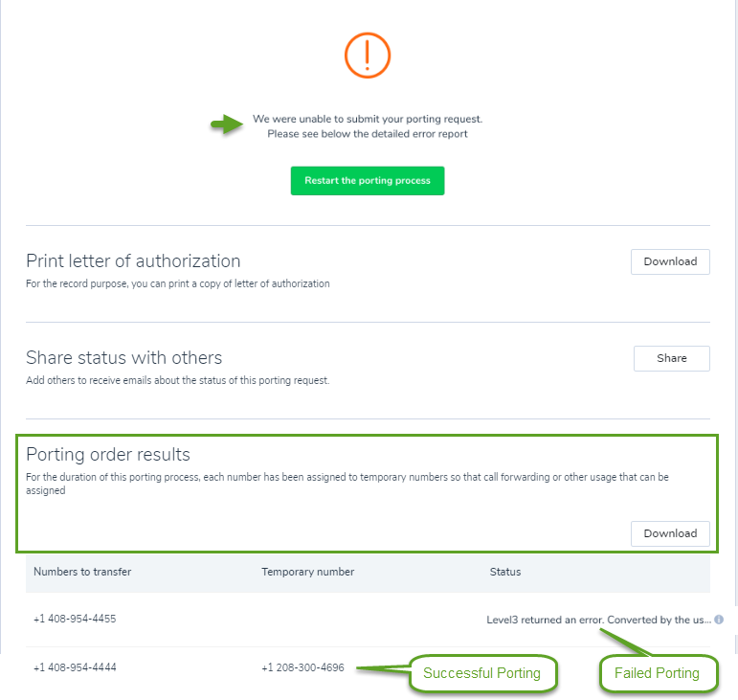Select the +1 408-954-4455 number row
The image size is (738, 700).
pos(368,619)
